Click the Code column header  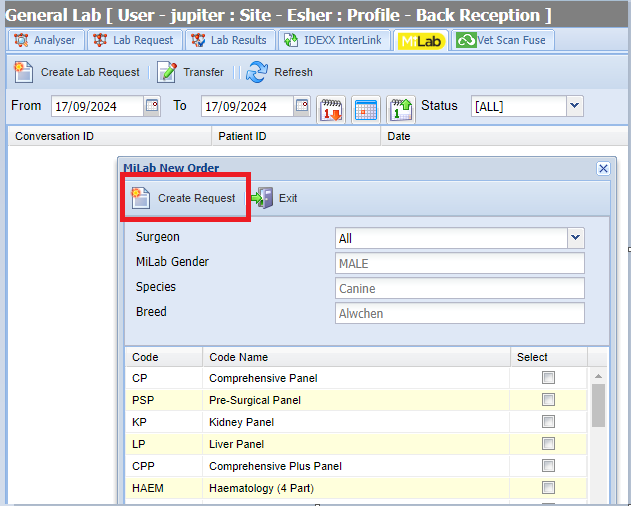click(164, 357)
